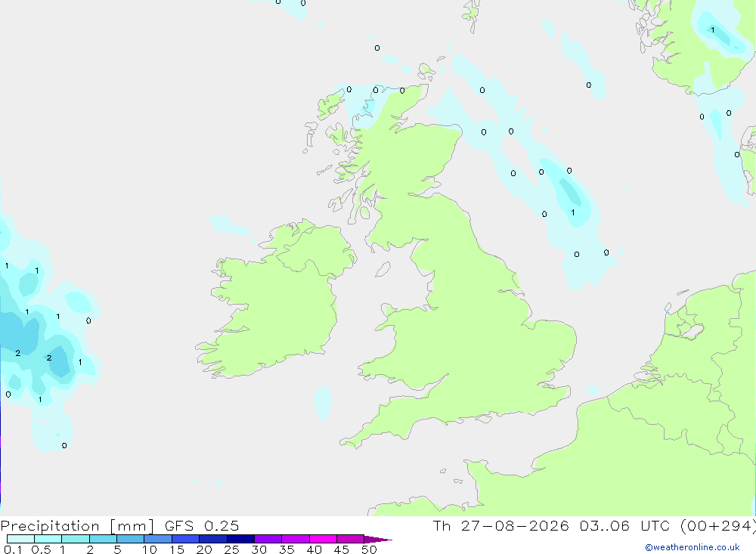Select the "Th 27-08-2026" date text
Screen dimensions: 756x554
point(500,525)
